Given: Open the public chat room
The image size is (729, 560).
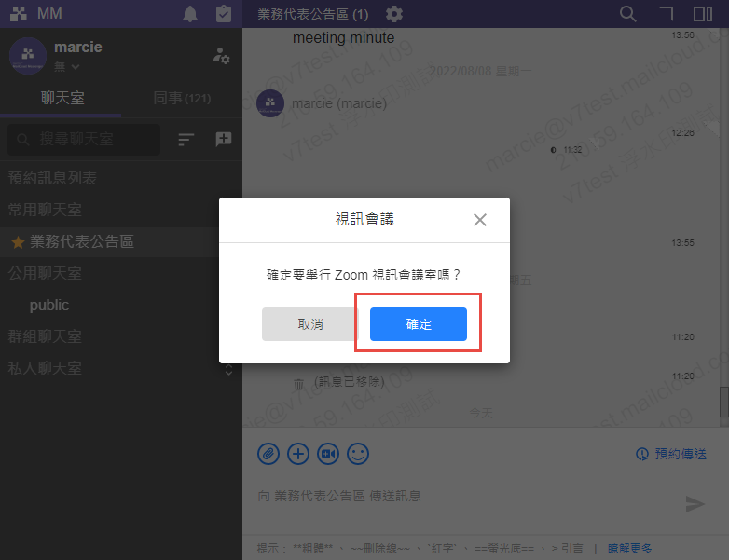Looking at the screenshot, I should tap(49, 306).
